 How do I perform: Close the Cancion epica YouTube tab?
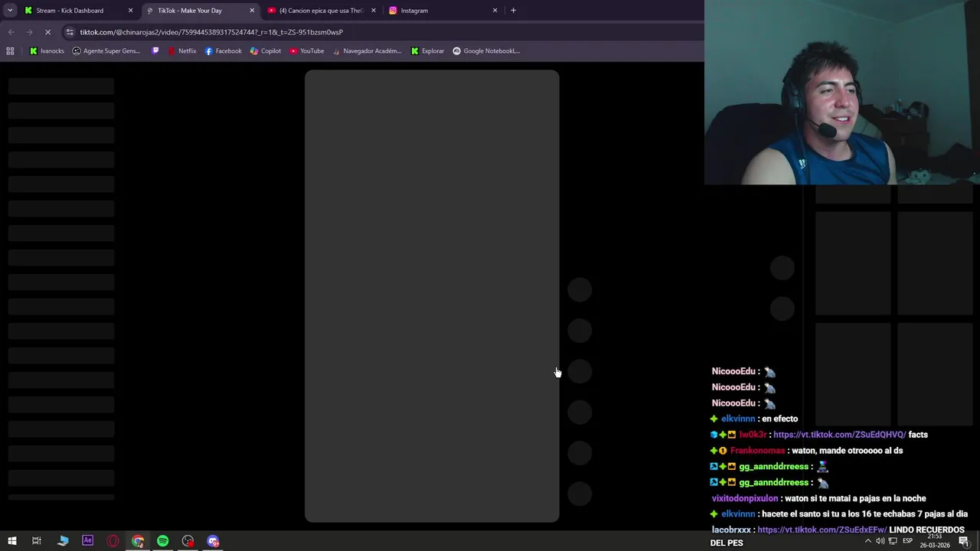click(374, 11)
